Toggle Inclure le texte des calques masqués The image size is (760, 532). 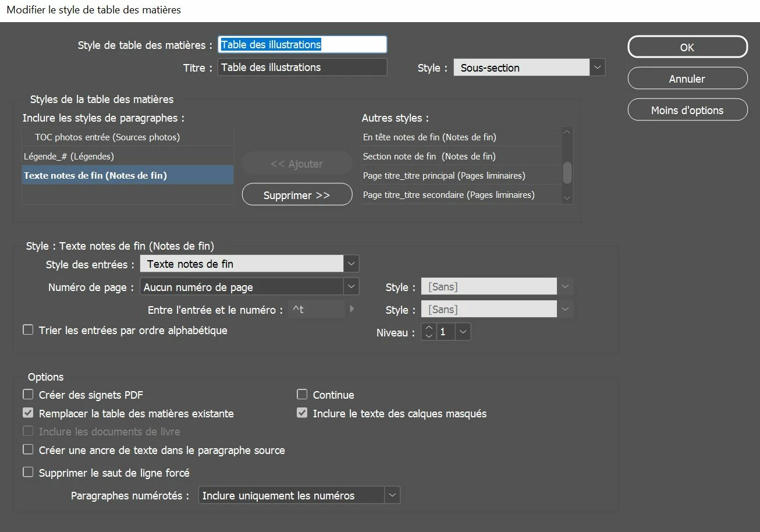(x=302, y=413)
